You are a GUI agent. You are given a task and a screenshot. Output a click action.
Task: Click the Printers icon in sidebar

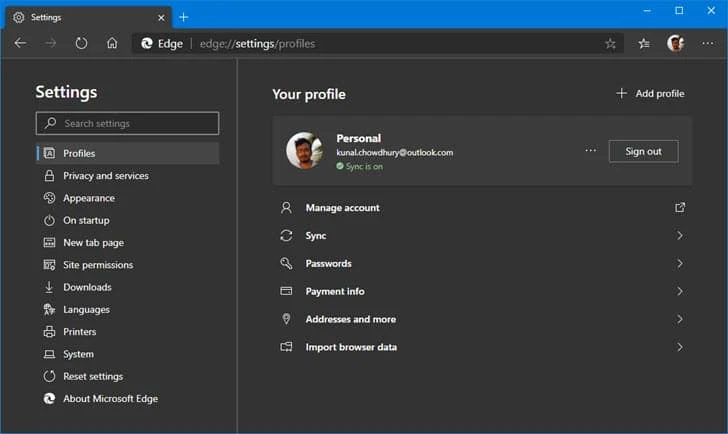point(49,331)
